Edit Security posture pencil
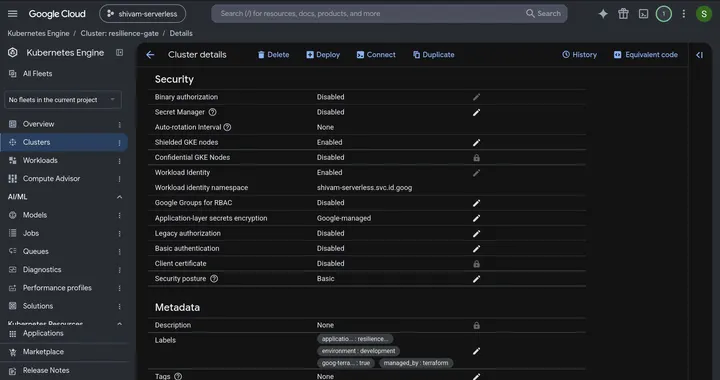The height and width of the screenshot is (380, 720). (x=476, y=279)
